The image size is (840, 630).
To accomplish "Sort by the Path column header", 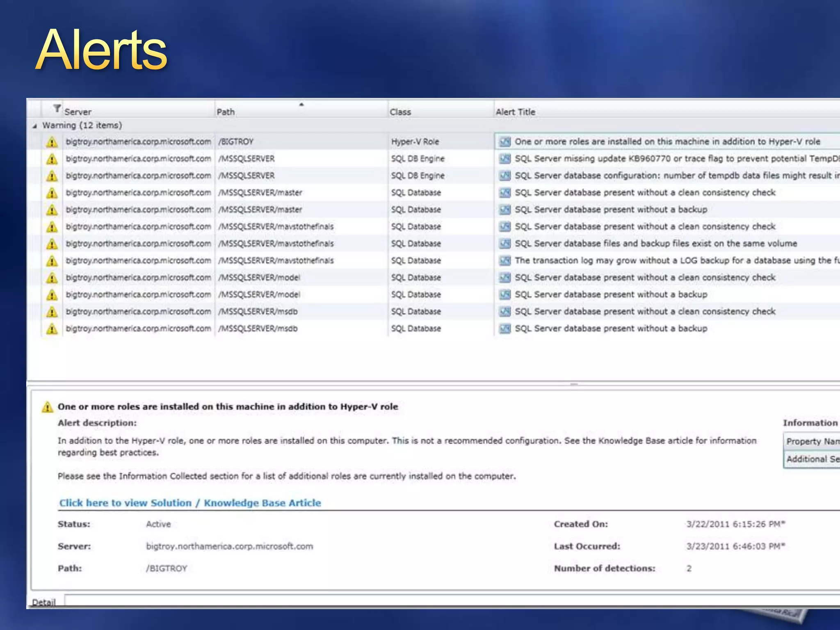I will [x=226, y=112].
